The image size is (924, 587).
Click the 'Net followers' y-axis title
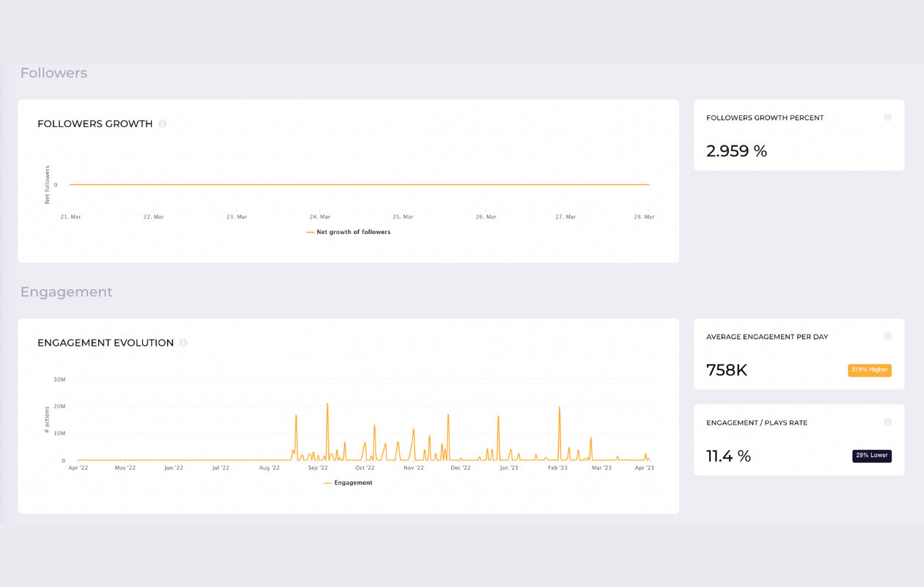[48, 185]
